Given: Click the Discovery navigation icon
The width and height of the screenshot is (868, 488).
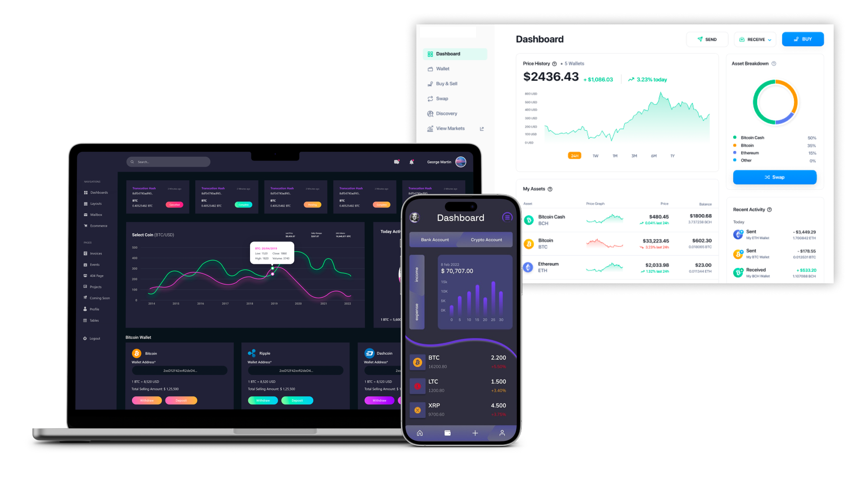Looking at the screenshot, I should click(x=430, y=113).
